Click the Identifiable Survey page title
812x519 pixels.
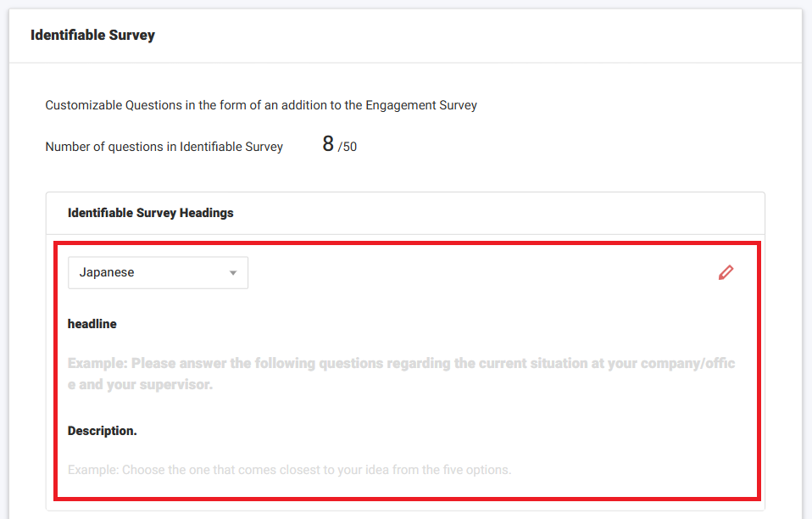tap(92, 36)
